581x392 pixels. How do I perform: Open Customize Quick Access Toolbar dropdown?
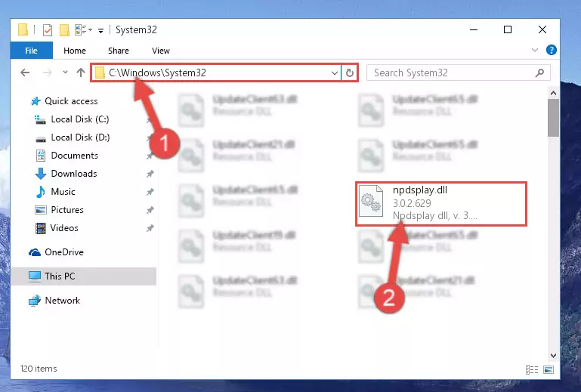(x=100, y=30)
